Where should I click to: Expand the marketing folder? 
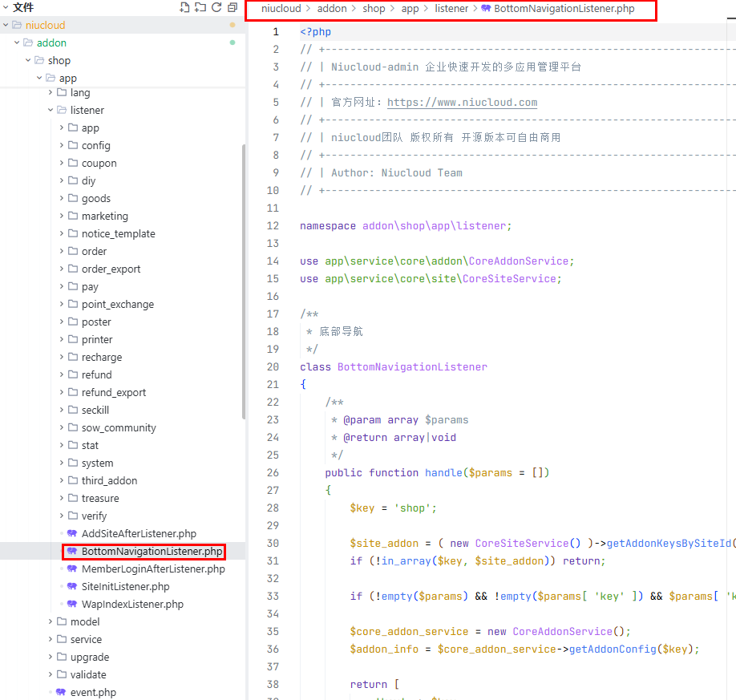(x=62, y=216)
